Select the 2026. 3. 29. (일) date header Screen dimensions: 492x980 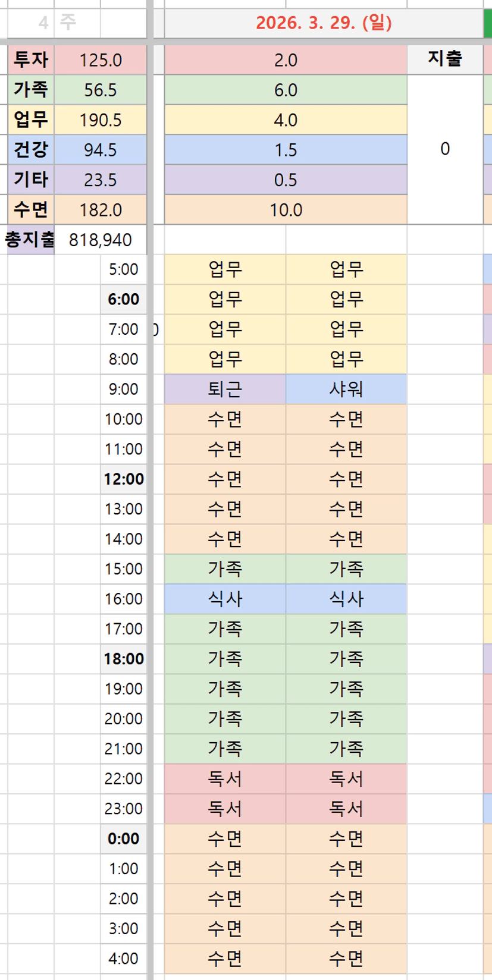(324, 23)
